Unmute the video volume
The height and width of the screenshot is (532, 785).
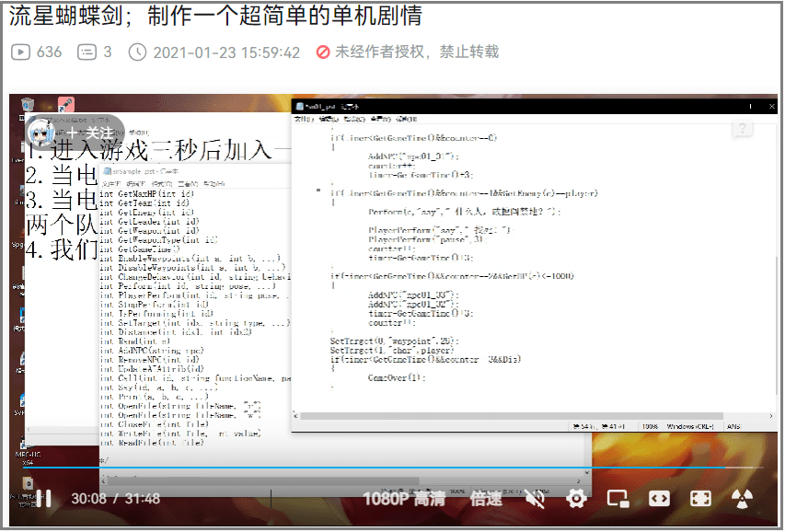point(536,499)
